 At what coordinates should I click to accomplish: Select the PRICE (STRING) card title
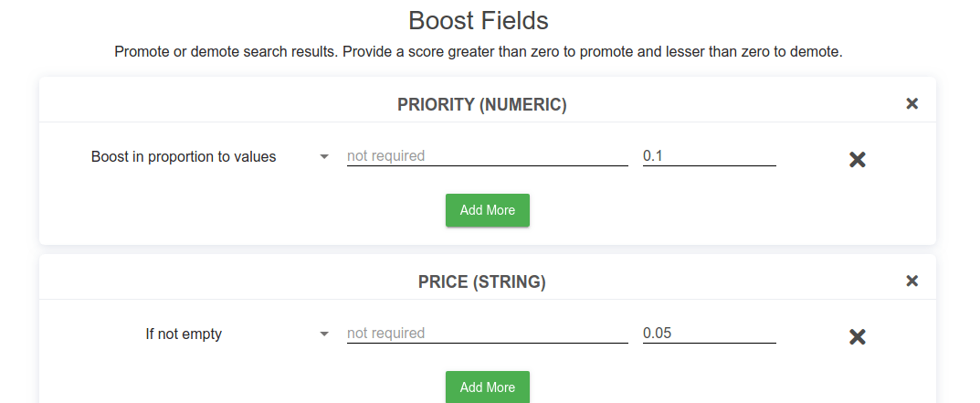point(481,282)
